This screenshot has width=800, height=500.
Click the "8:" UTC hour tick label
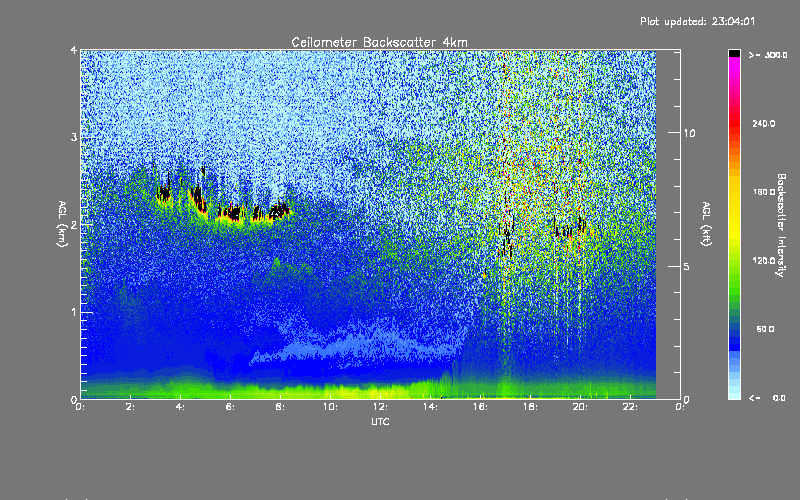point(281,407)
